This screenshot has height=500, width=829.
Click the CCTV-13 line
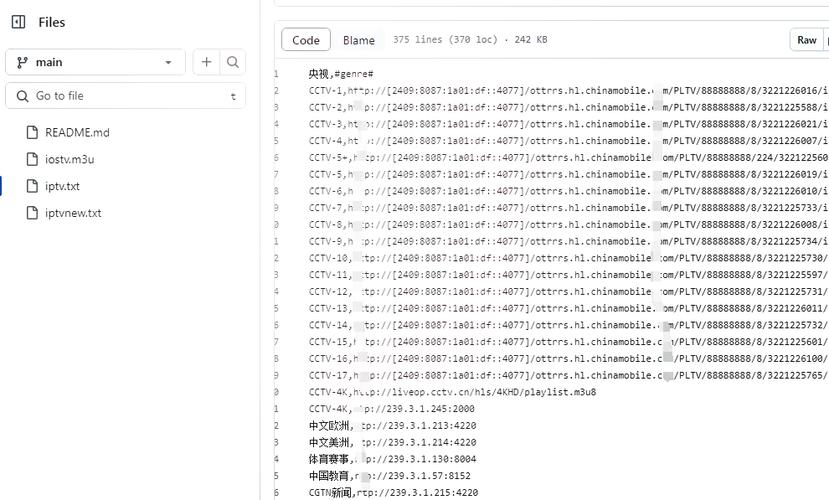point(569,309)
